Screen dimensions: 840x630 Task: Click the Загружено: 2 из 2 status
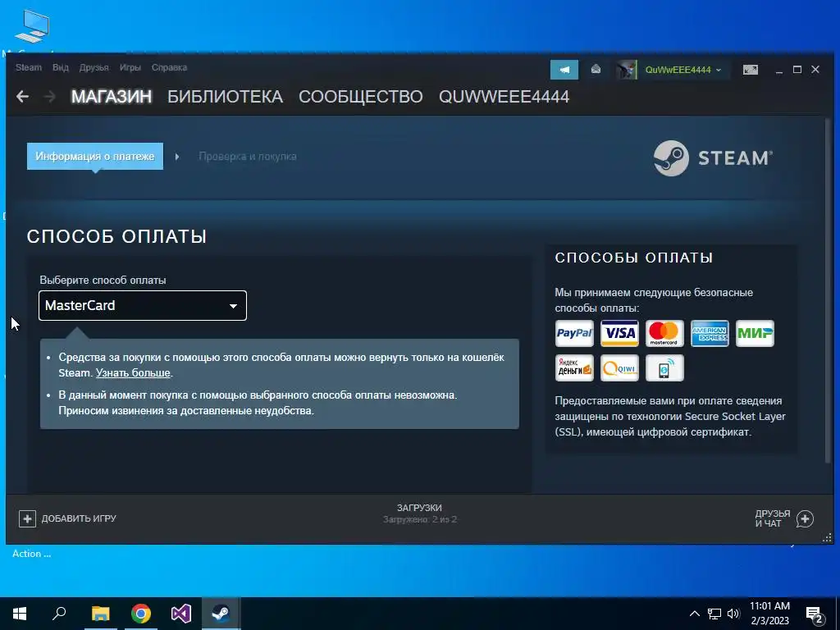(x=419, y=519)
